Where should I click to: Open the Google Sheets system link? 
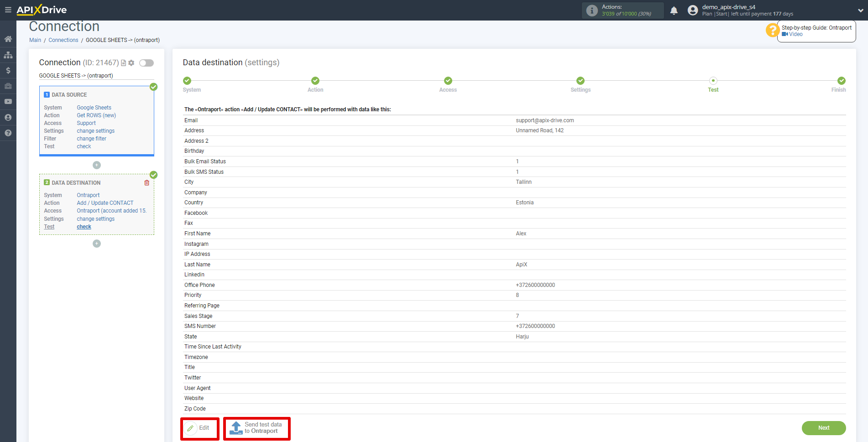[x=94, y=108]
